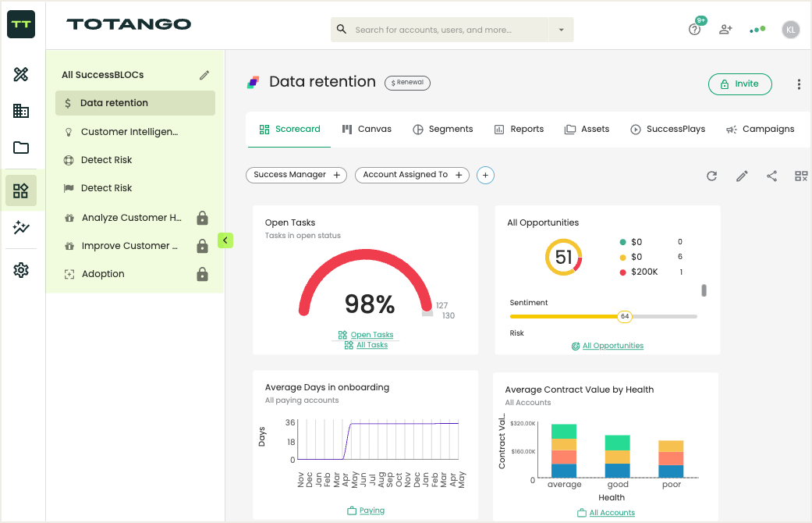Screen dimensions: 812x523
Task: Click the scorecard edit pencil icon
Action: pyautogui.click(x=742, y=176)
